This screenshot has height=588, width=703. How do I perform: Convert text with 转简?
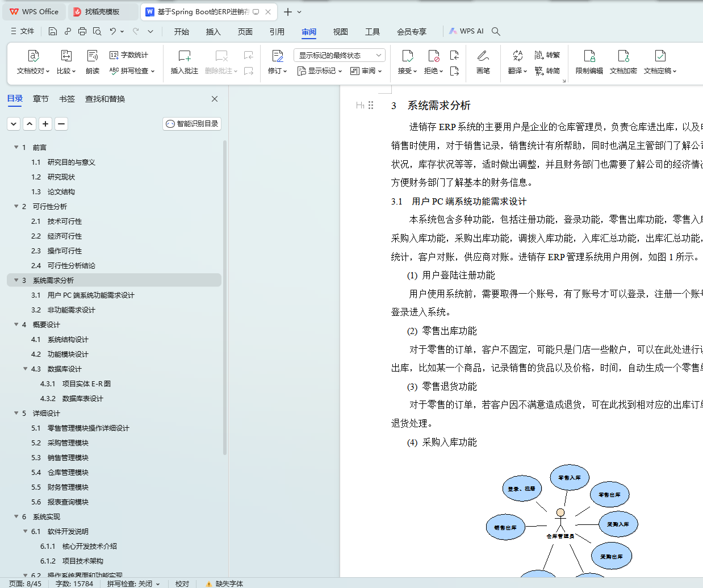(x=547, y=71)
